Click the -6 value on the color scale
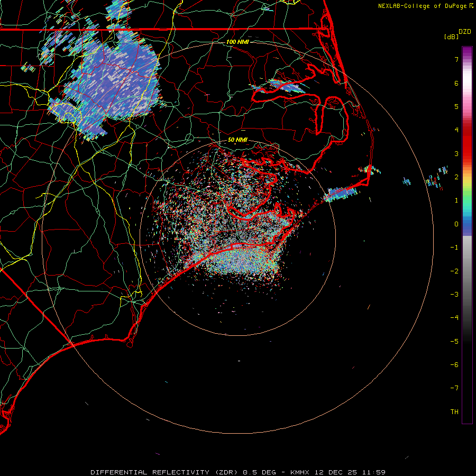476x476 pixels. point(454,365)
